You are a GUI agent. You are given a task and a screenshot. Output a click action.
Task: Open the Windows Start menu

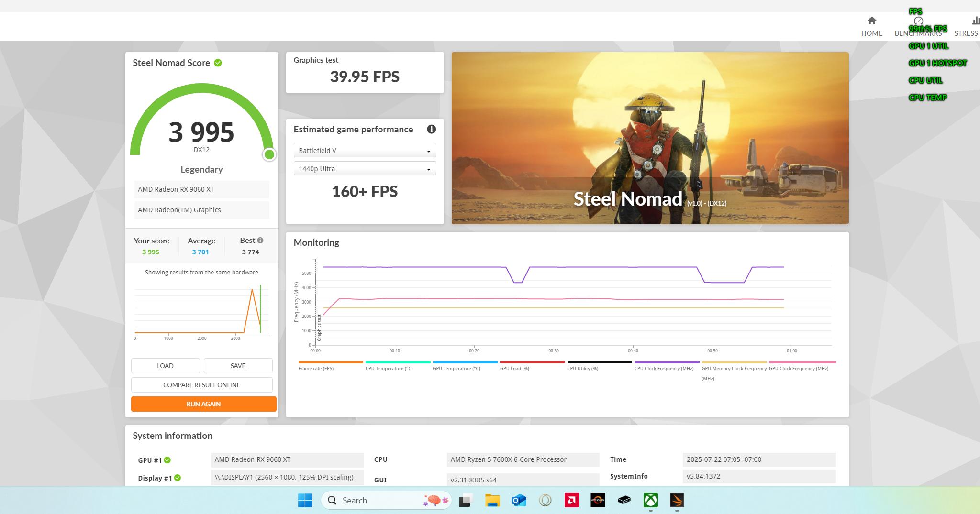(x=305, y=501)
